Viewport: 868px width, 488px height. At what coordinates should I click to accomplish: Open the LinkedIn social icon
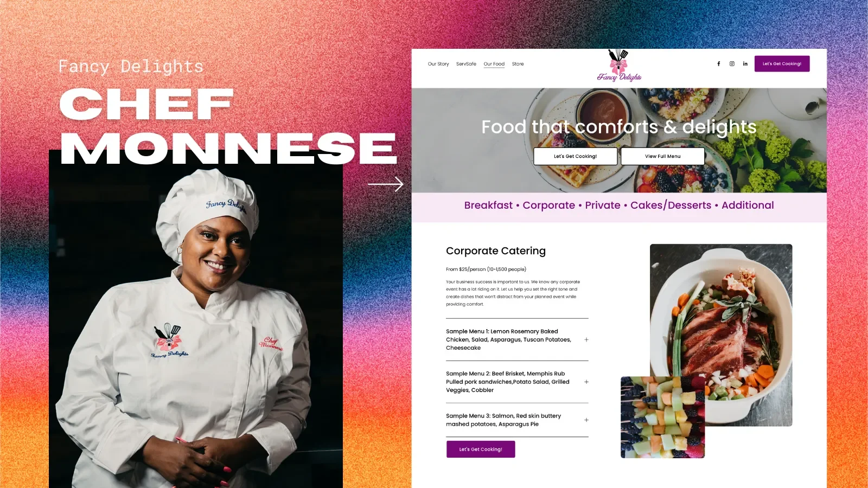point(745,64)
